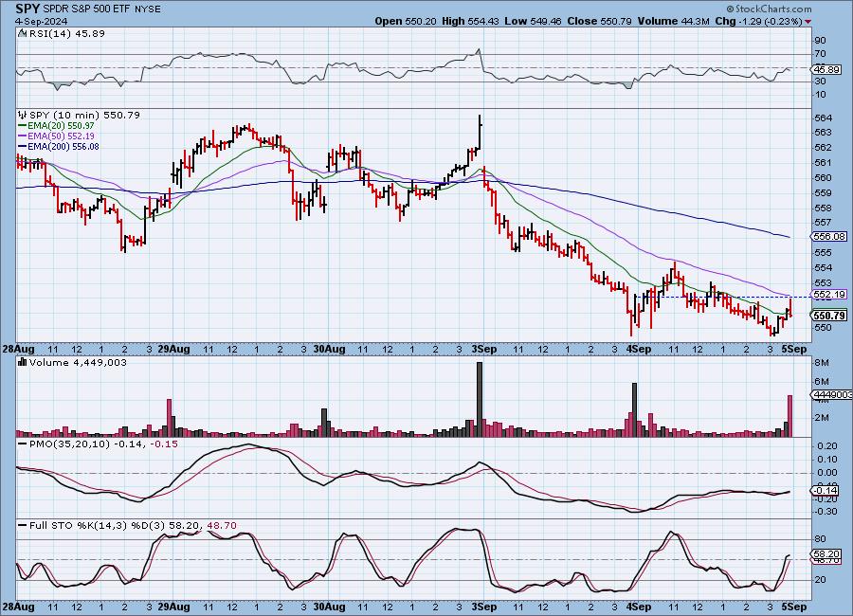
Task: Click the Open 550.20 value
Action: coord(406,21)
